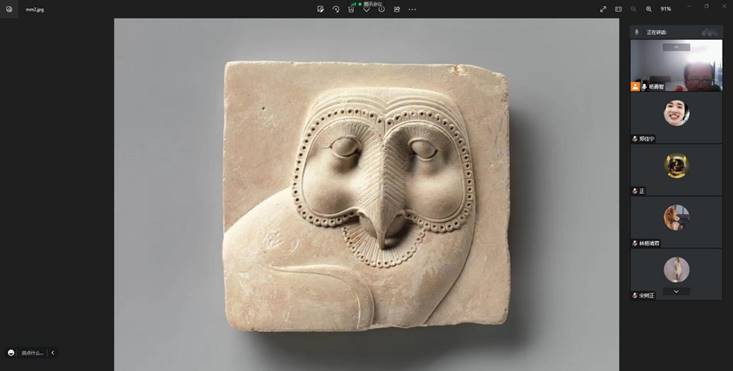Expand participant list with the down chevron

coord(676,292)
